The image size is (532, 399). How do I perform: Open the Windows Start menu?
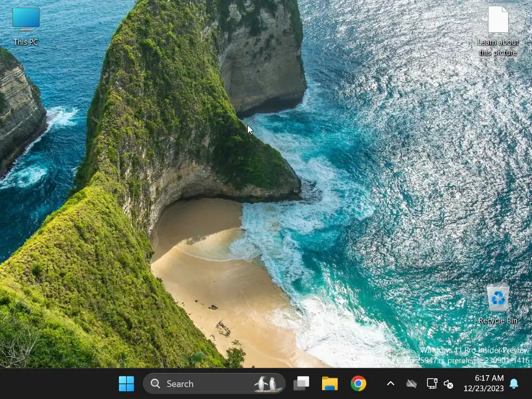(127, 384)
